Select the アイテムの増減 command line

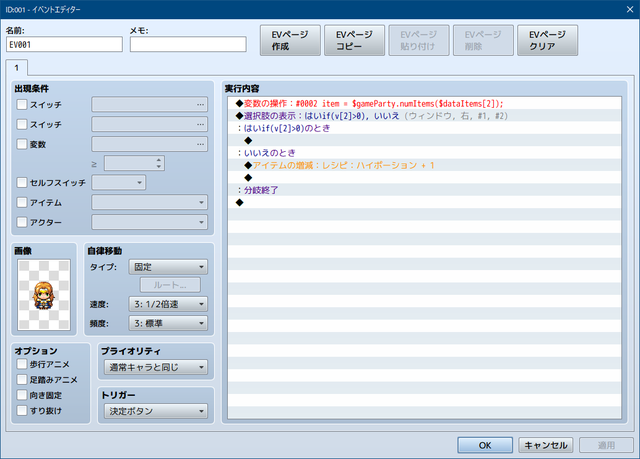tap(424, 165)
